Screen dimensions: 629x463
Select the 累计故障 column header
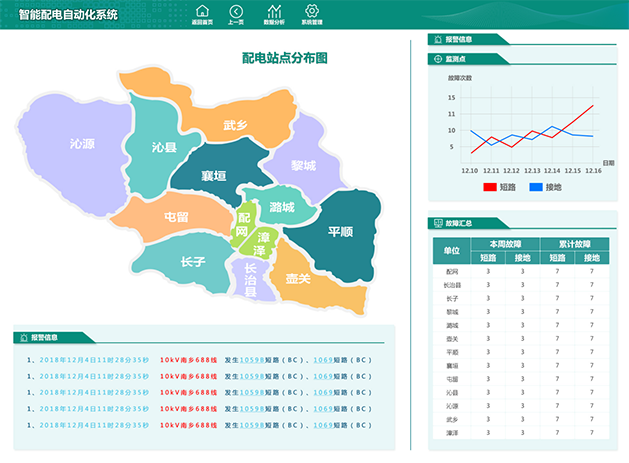[x=574, y=243]
